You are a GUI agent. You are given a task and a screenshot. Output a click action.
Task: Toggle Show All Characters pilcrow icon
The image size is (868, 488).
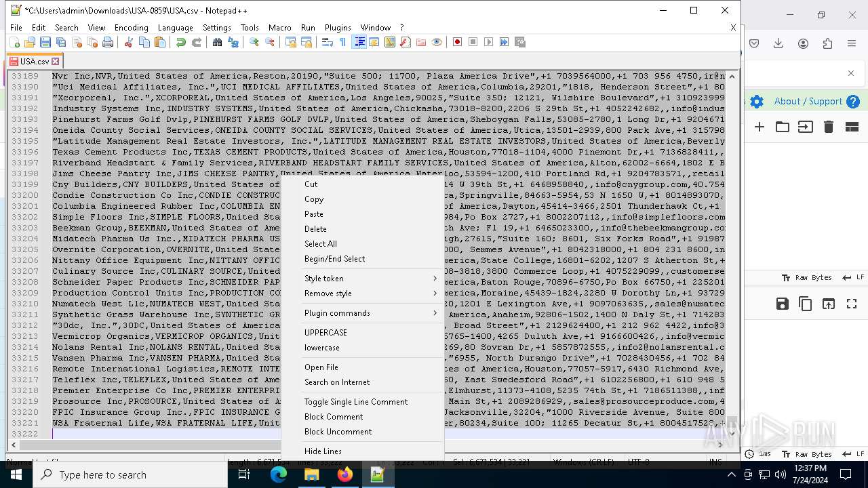(x=342, y=42)
